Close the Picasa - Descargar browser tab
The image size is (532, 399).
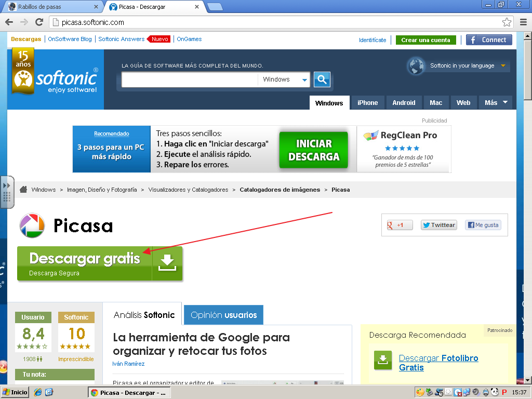pyautogui.click(x=197, y=7)
